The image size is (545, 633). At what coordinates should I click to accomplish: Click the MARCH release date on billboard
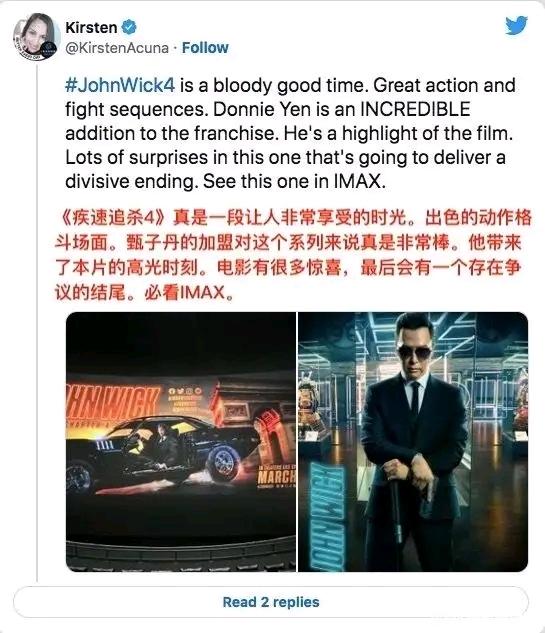[277, 476]
